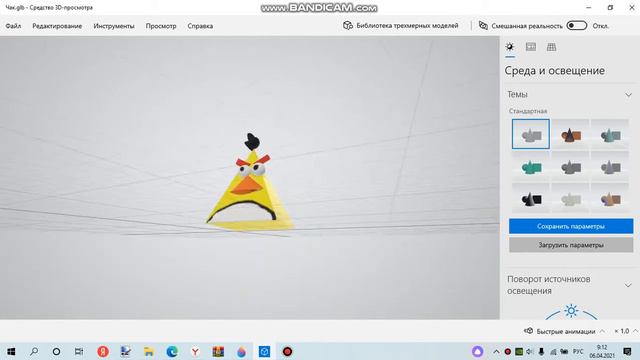640x360 pixels.
Task: Open WinRAR books icon in taskbar
Action: point(218,351)
